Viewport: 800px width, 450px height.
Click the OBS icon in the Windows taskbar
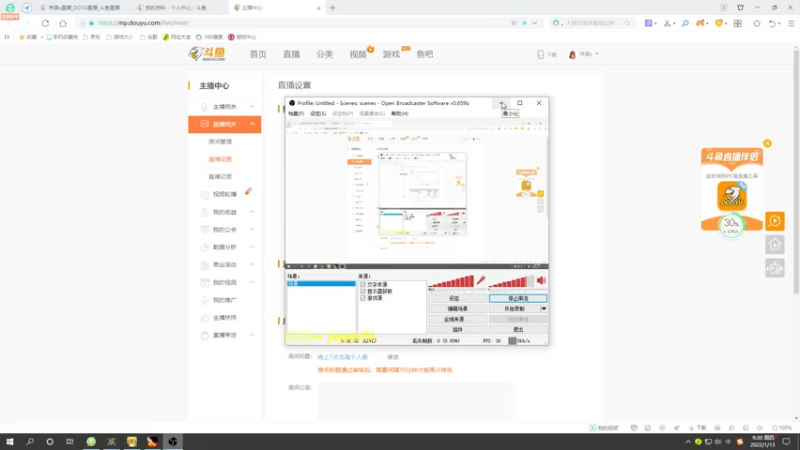tap(172, 441)
